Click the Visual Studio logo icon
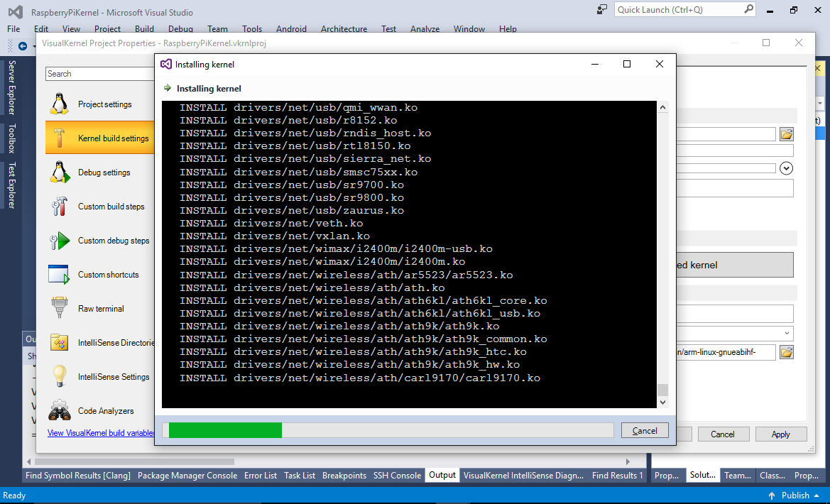The width and height of the screenshot is (830, 504). (16, 11)
